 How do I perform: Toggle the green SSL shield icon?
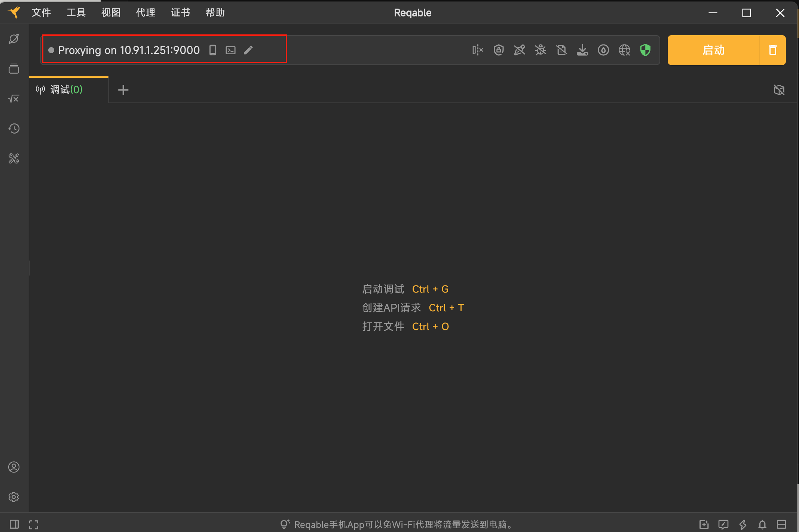coord(645,50)
